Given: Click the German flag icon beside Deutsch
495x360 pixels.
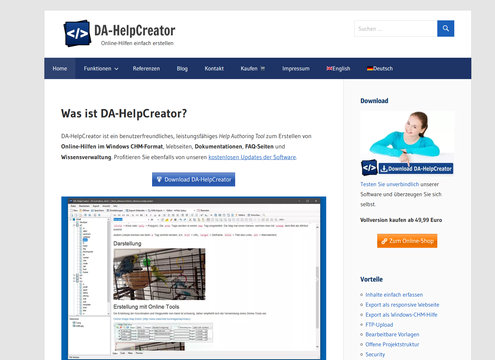Looking at the screenshot, I should coord(370,68).
